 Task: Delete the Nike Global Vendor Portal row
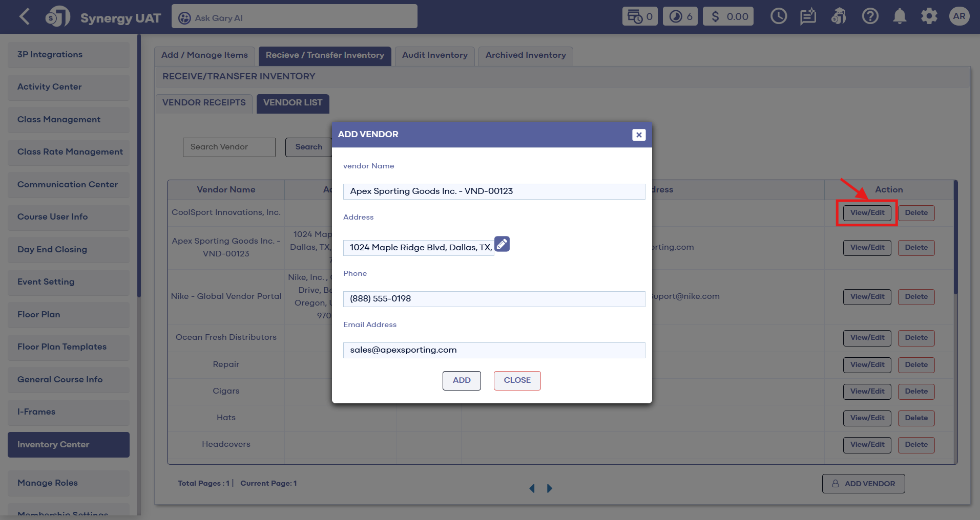click(x=916, y=297)
